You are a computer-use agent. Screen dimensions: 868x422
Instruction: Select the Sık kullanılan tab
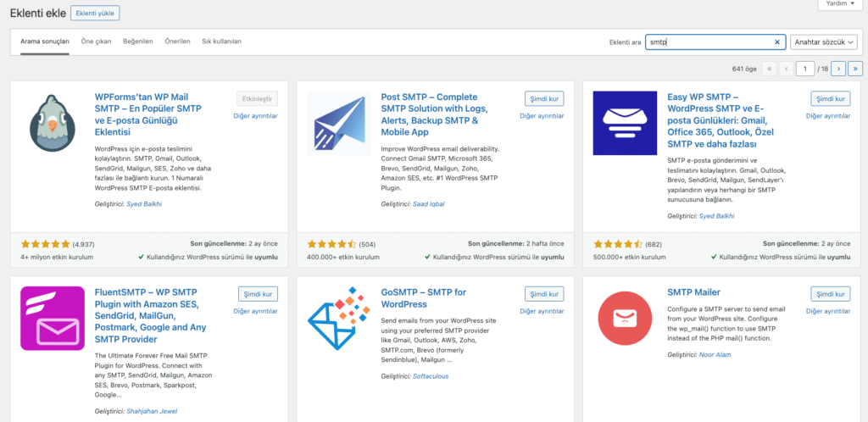click(x=221, y=42)
